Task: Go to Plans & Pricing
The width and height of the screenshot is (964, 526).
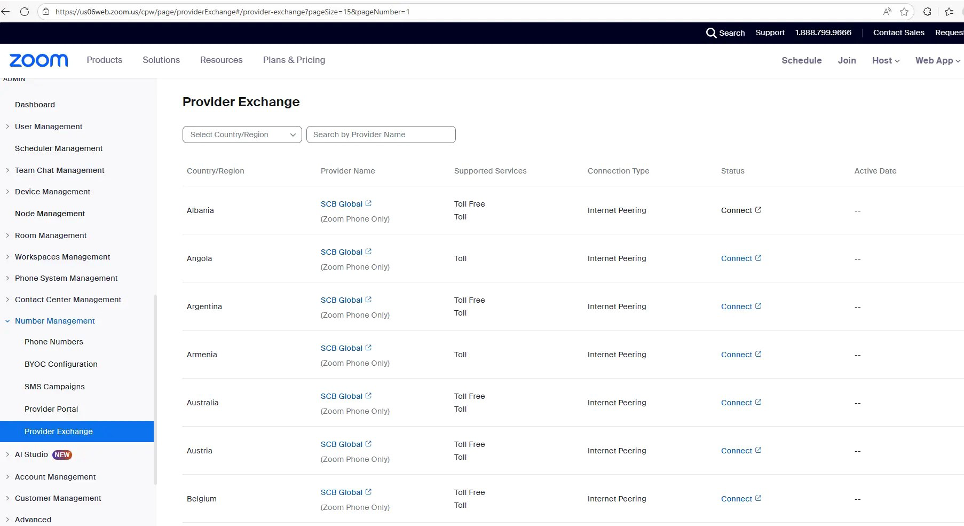Action: coord(294,60)
